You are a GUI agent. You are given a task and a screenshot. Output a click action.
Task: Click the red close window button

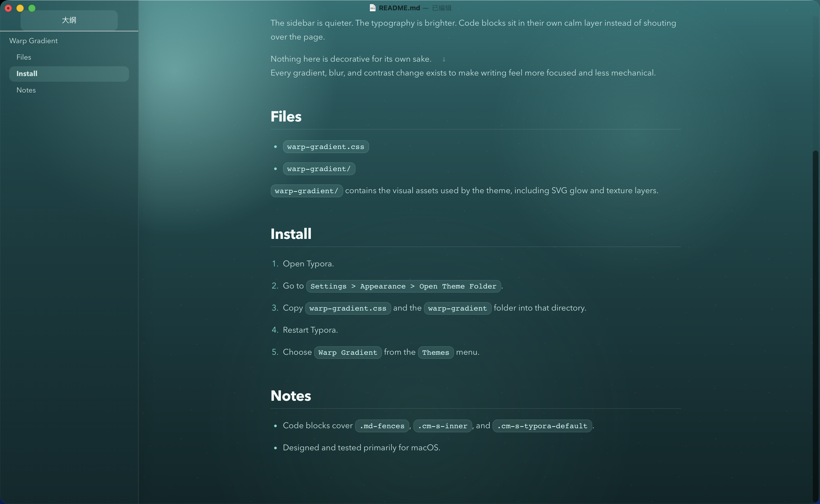(x=8, y=8)
